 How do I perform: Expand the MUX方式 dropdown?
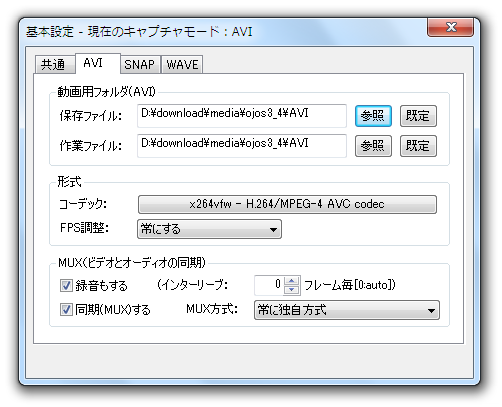point(347,310)
